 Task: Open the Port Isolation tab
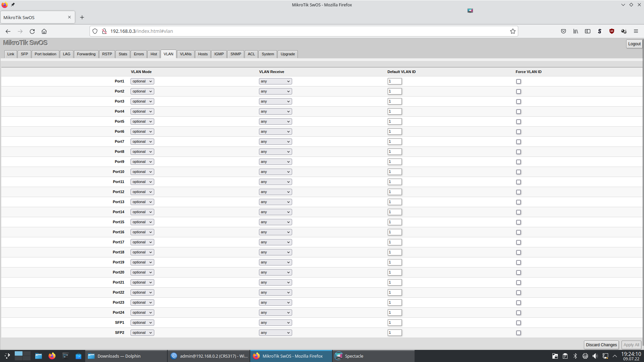coord(45,54)
